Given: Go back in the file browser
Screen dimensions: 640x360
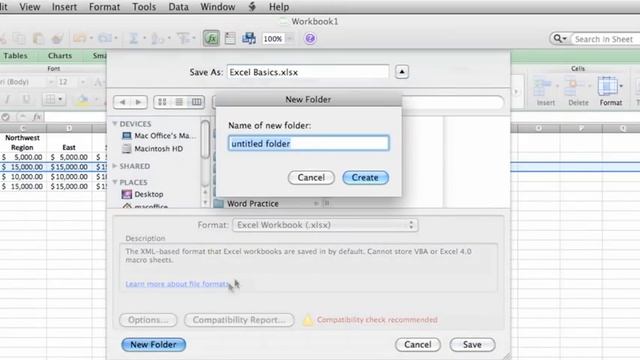Looking at the screenshot, I should (122, 102).
